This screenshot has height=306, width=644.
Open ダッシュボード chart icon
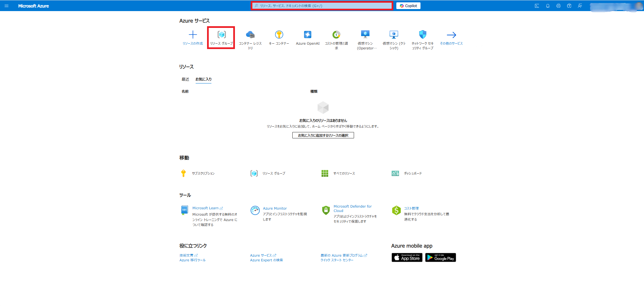click(395, 173)
